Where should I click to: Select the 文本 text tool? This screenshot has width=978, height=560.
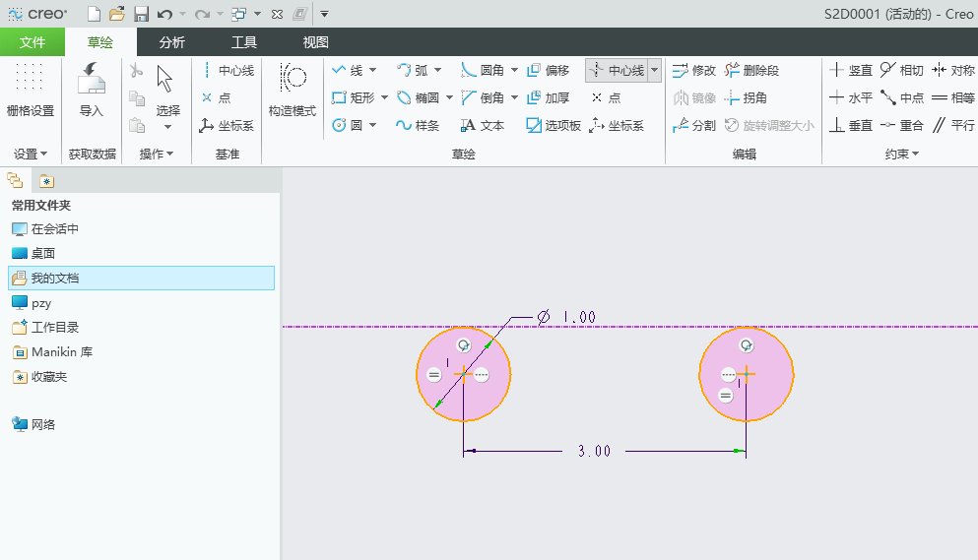pos(483,125)
